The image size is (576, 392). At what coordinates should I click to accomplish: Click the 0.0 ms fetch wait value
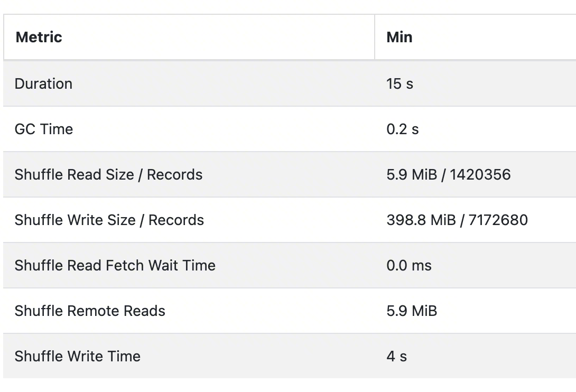409,265
